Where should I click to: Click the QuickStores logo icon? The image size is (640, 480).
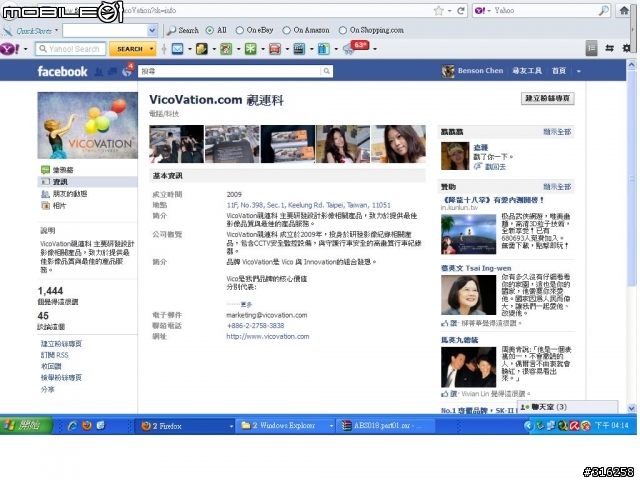pos(7,30)
